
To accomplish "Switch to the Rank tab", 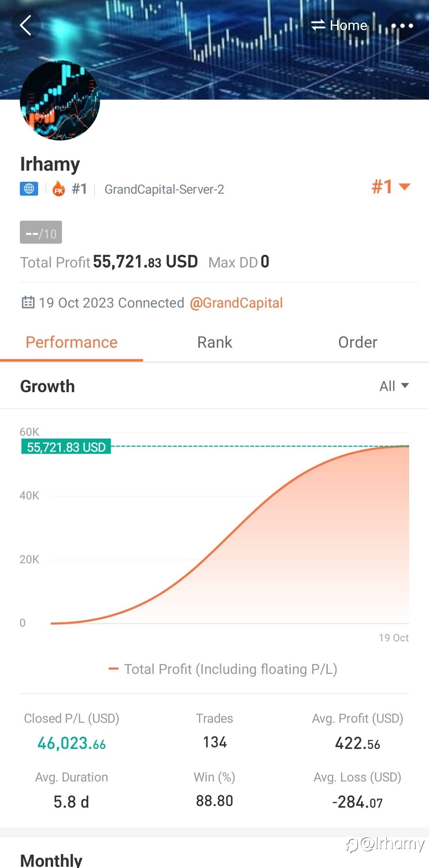I will click(214, 342).
